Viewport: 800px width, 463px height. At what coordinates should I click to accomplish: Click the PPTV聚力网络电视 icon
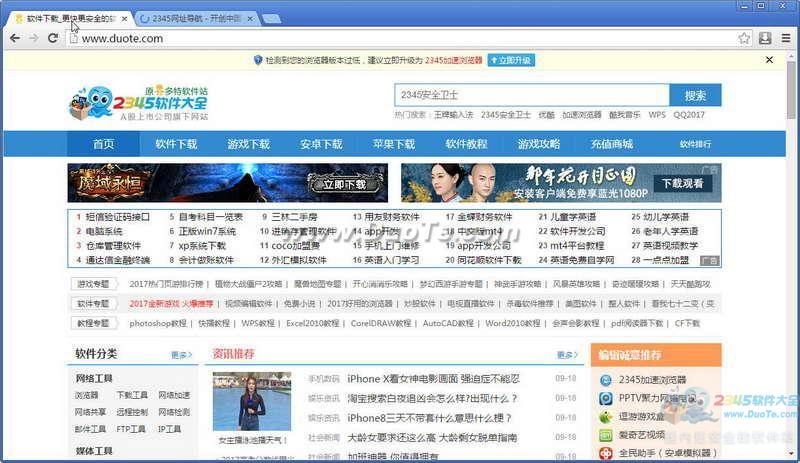606,398
